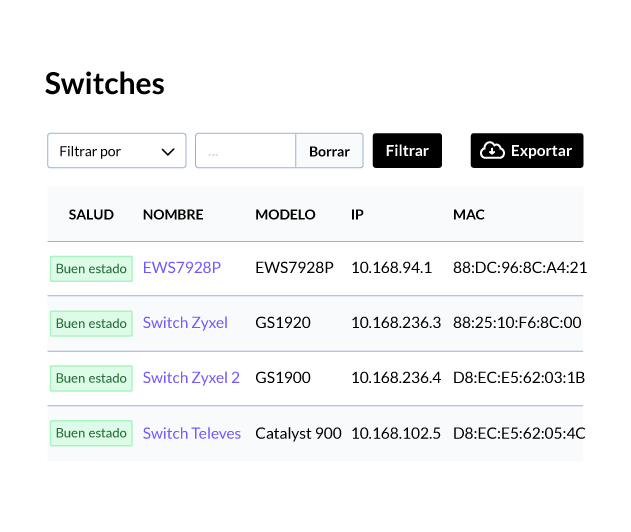Select MAC address D8:EC:E5:62:03:1B cell

519,378
